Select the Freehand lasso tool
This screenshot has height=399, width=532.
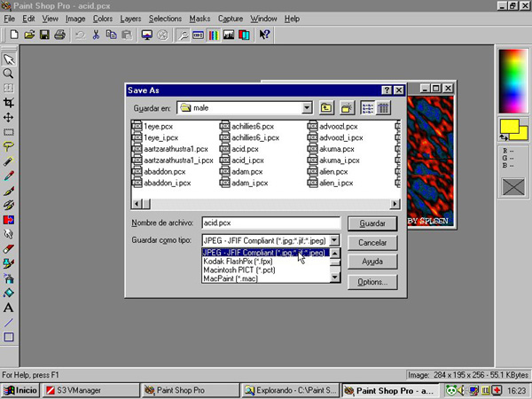click(9, 146)
